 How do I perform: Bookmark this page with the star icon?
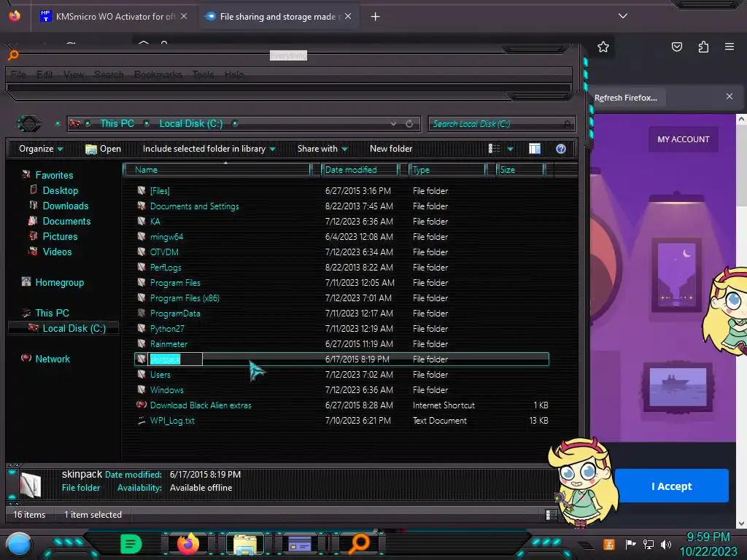[603, 47]
